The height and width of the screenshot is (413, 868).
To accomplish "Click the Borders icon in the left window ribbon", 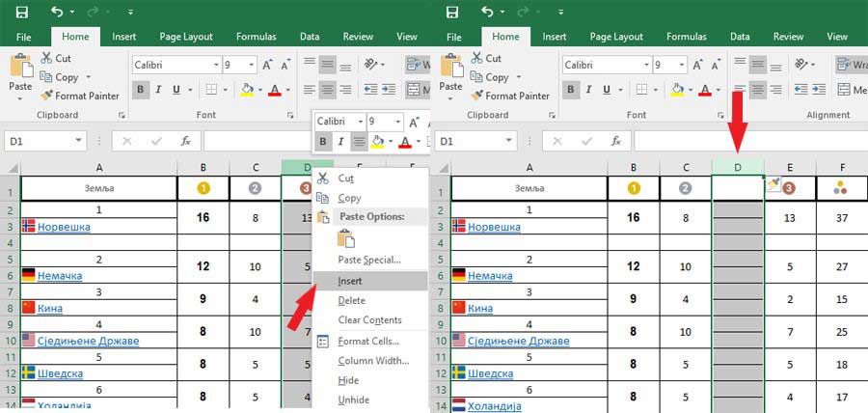I will 211,90.
